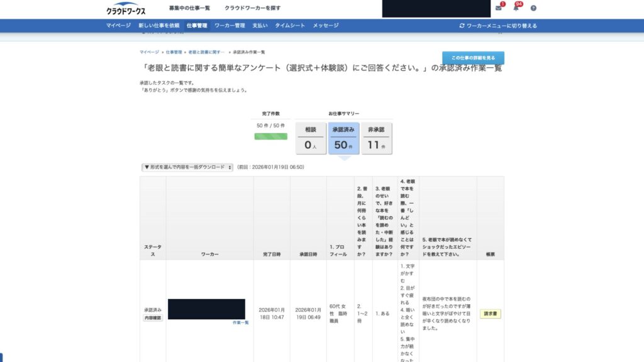Click the 内容確認 button under 承認済み status

(153, 318)
